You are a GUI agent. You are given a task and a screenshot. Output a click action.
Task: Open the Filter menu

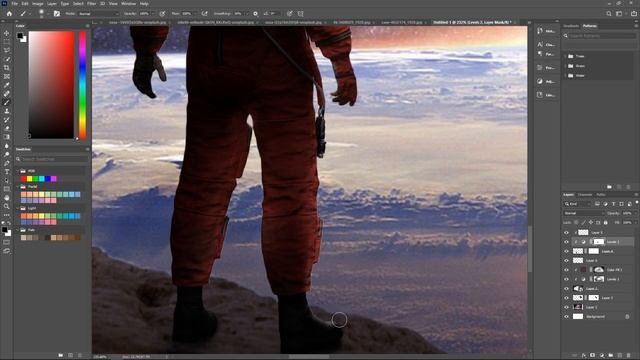tap(91, 3)
